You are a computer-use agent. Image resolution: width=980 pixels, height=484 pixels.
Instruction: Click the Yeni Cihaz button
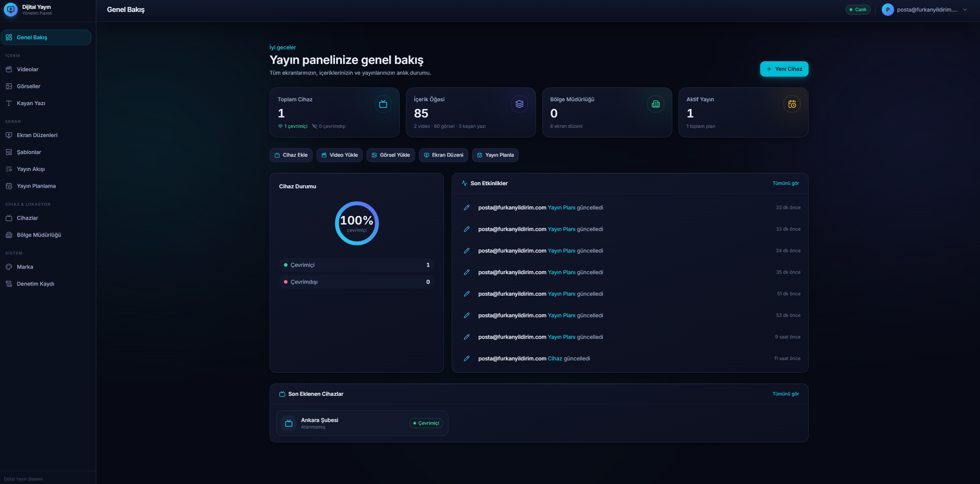point(784,69)
